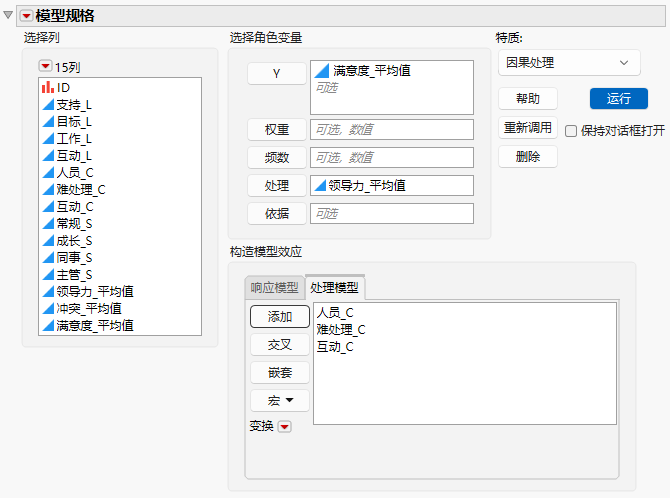The width and height of the screenshot is (670, 498).
Task: Select 主管_S in the column list
Action: click(x=74, y=275)
